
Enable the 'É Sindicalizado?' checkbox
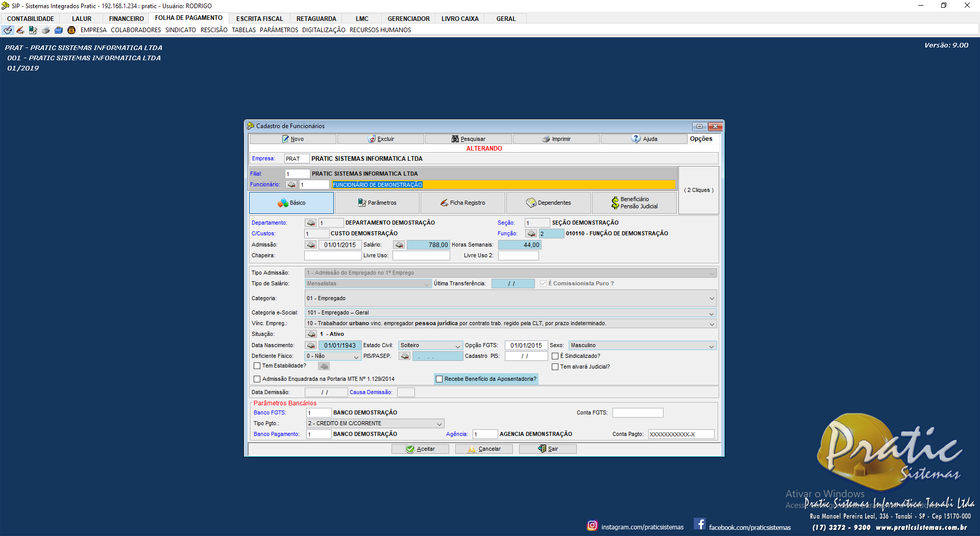(x=555, y=356)
